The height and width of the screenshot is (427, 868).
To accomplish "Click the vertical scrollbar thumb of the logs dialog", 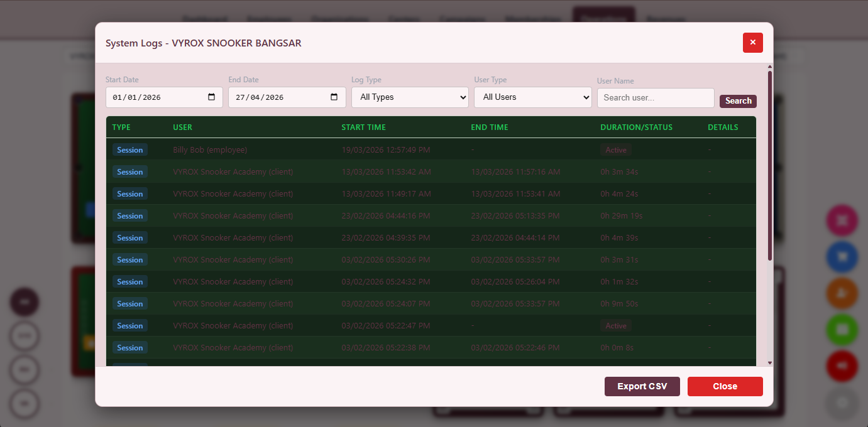I will pos(769,166).
